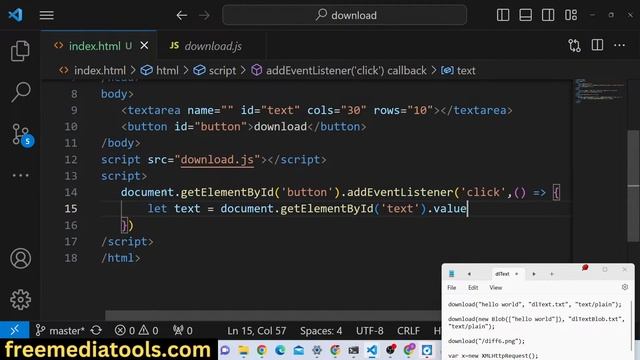Open File Explorer from the taskbar
The height and width of the screenshot is (360, 640).
pos(243,350)
